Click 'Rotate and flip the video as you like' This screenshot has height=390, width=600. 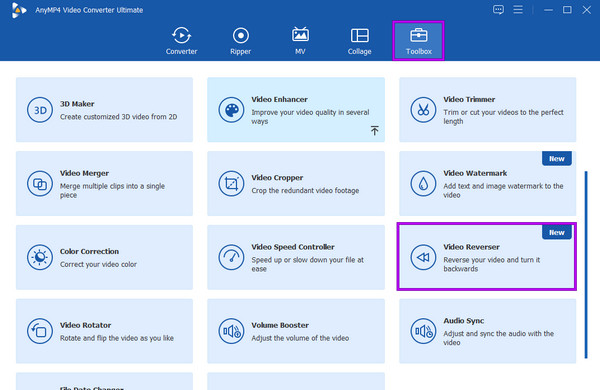117,338
